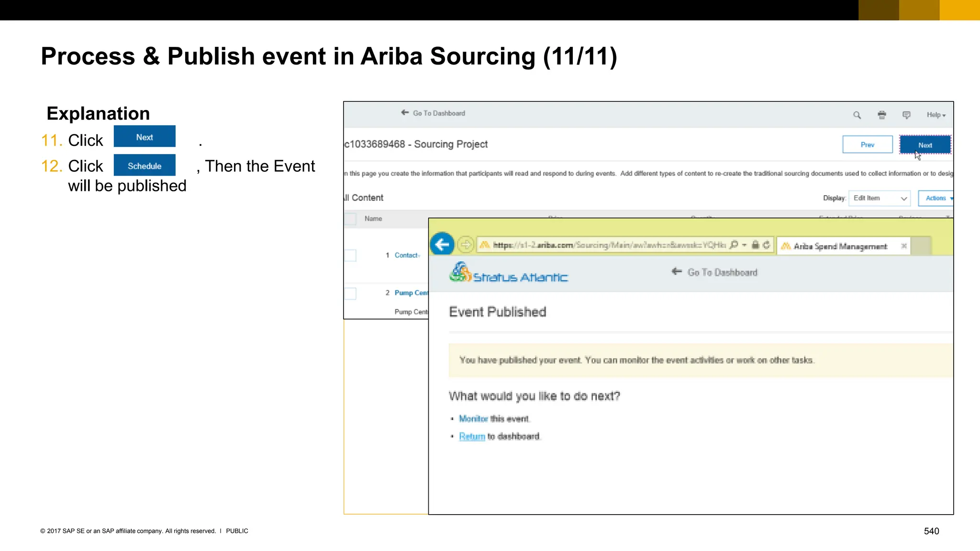The image size is (980, 551).
Task: Click the Schedule button image in step 12
Action: point(145,165)
